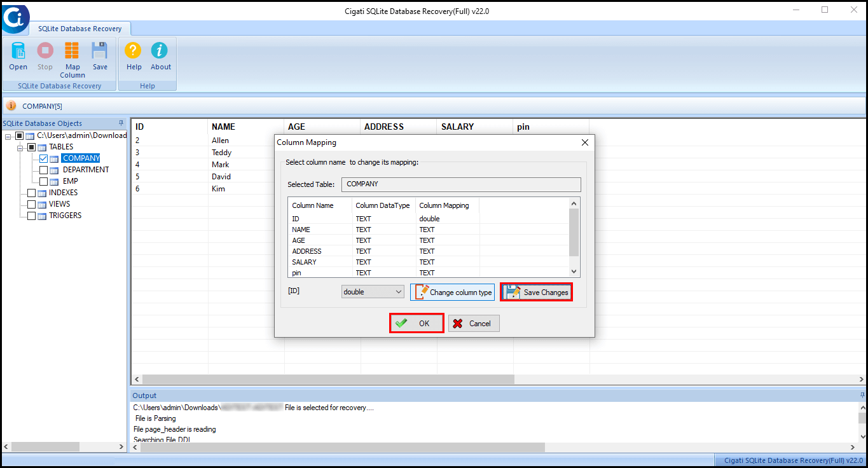This screenshot has height=468, width=868.
Task: Collapse the TABLES tree node
Action: click(x=20, y=148)
